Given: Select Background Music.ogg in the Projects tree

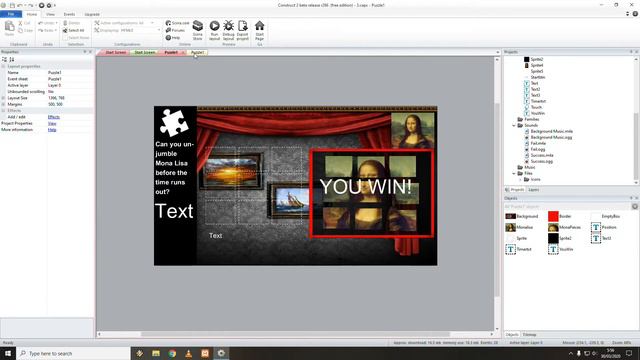Looking at the screenshot, I should point(548,138).
